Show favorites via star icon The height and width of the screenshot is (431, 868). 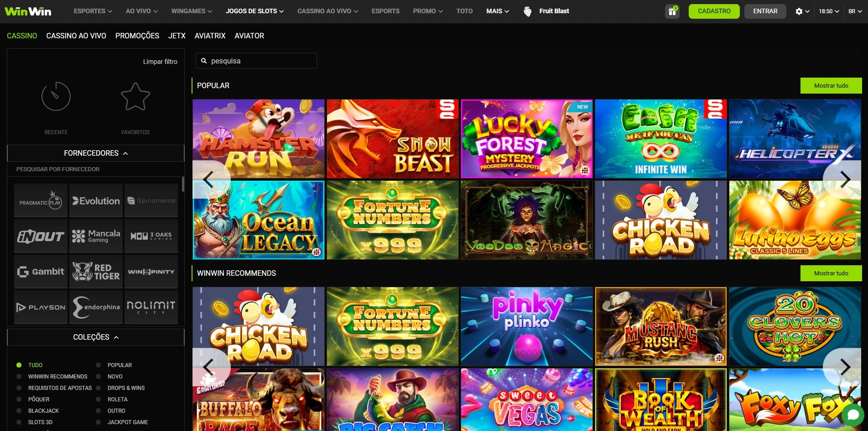coord(135,96)
